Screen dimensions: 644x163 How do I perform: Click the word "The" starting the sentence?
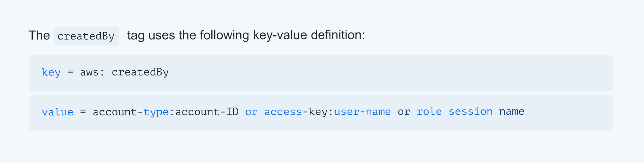pyautogui.click(x=39, y=36)
